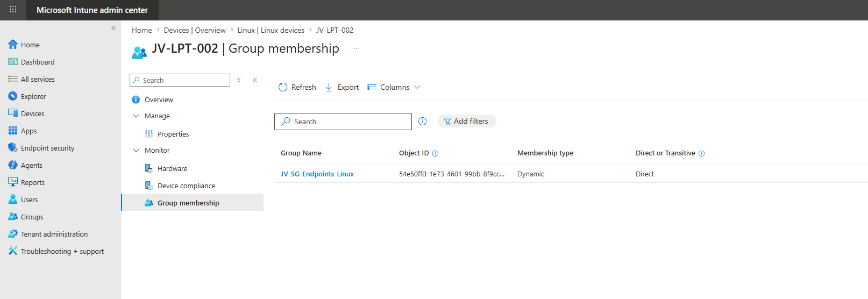Open the app launcher waffle icon
This screenshot has width=868, height=299.
[x=13, y=10]
